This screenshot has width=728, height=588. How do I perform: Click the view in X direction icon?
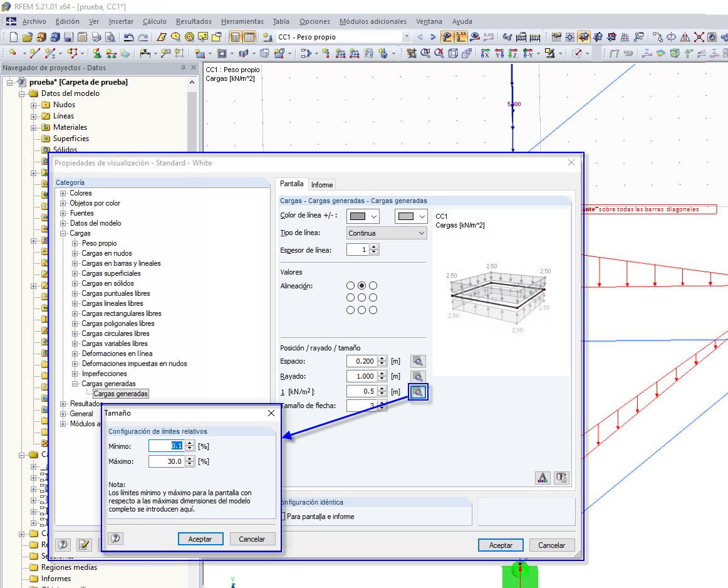(485, 53)
